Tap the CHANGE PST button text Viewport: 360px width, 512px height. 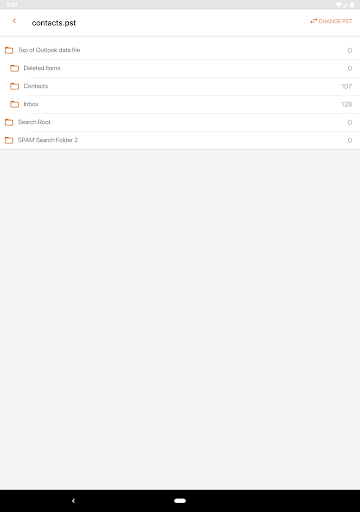click(x=335, y=21)
